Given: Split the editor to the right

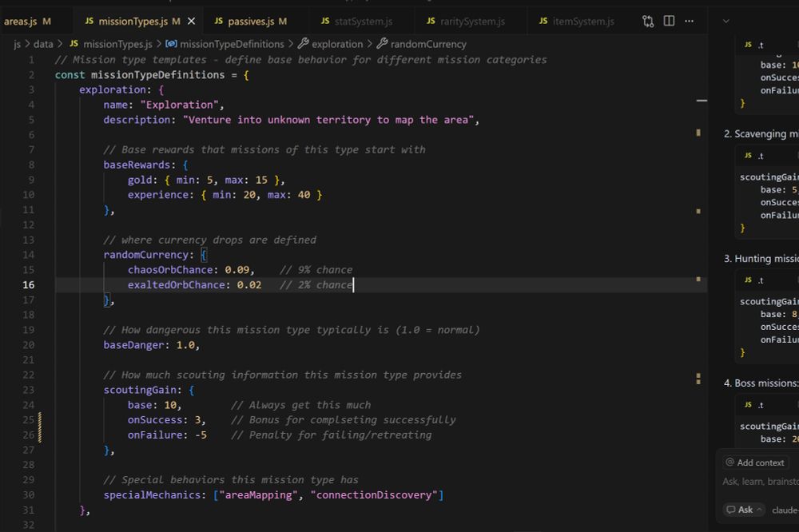Looking at the screenshot, I should tap(669, 21).
